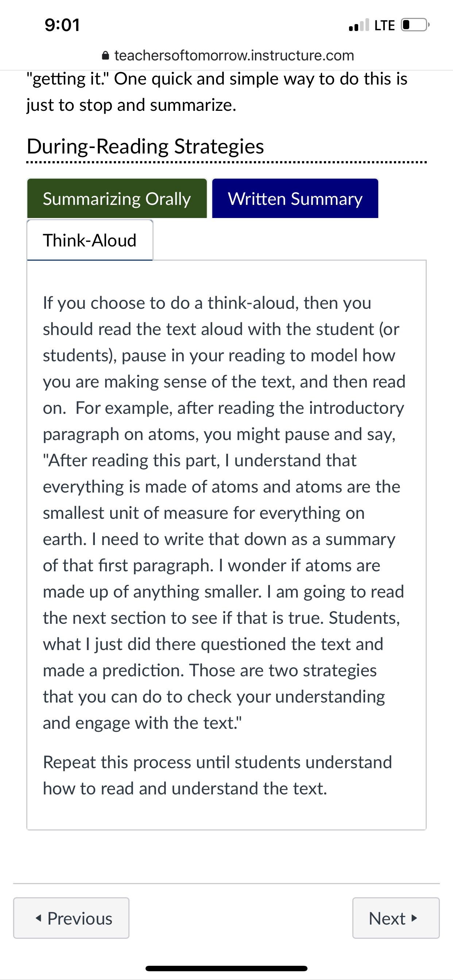Tap the home indicator bar
453x980 pixels.
tap(226, 968)
